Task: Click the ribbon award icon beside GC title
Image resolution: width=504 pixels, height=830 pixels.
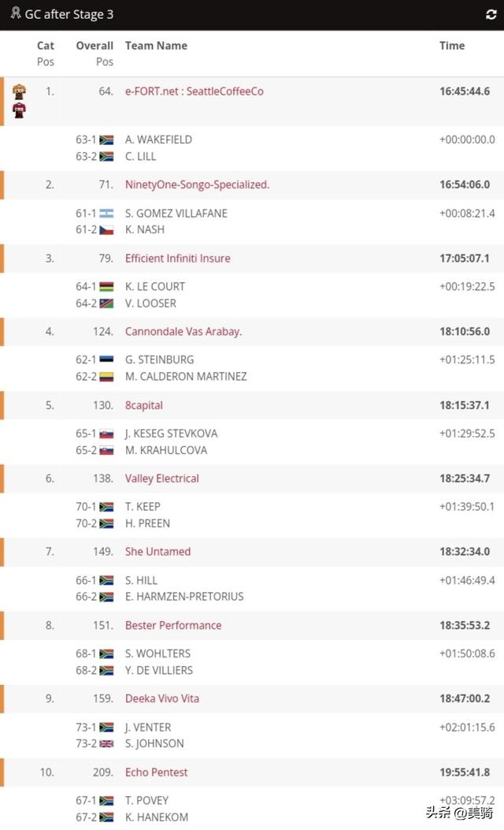Action: (x=16, y=13)
